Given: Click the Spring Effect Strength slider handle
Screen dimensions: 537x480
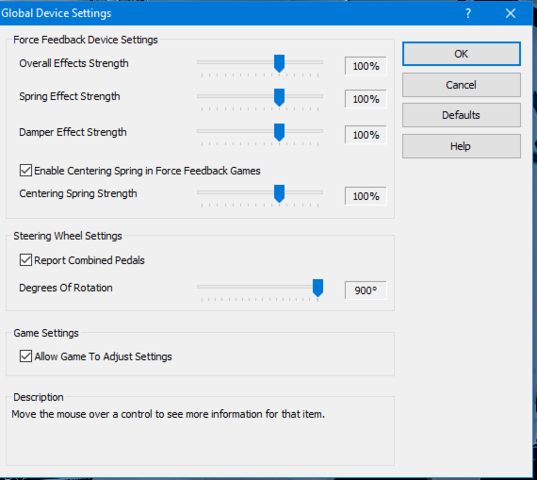Looking at the screenshot, I should point(279,98).
